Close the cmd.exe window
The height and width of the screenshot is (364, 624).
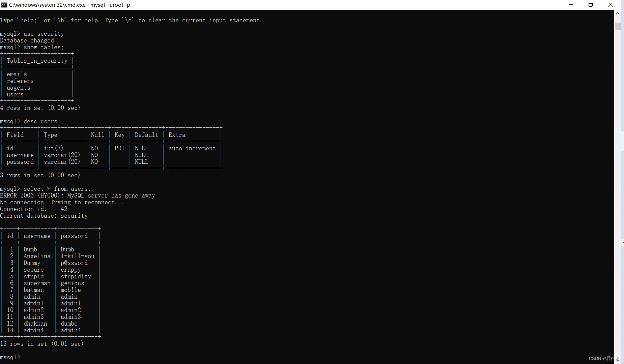click(611, 5)
